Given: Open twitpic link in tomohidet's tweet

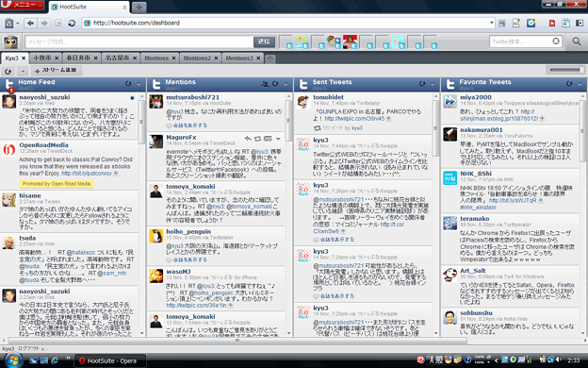Looking at the screenshot, I should coord(354,119).
